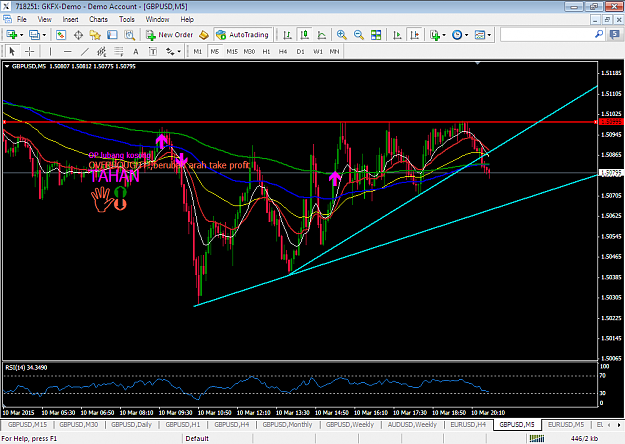Select the Fibonacci retracement tool

pos(119,51)
